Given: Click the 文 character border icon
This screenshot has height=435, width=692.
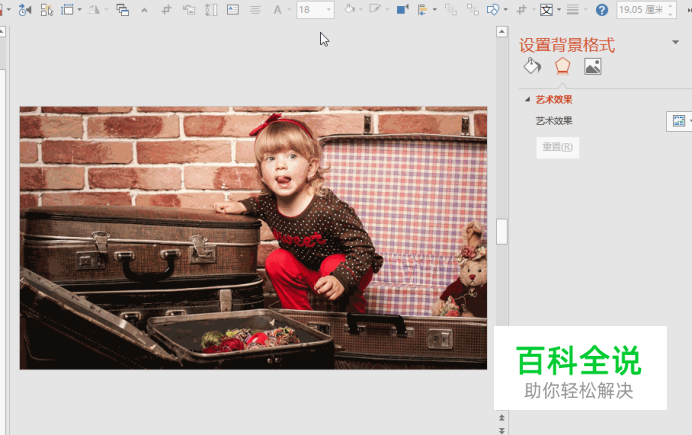Looking at the screenshot, I should tap(546, 10).
